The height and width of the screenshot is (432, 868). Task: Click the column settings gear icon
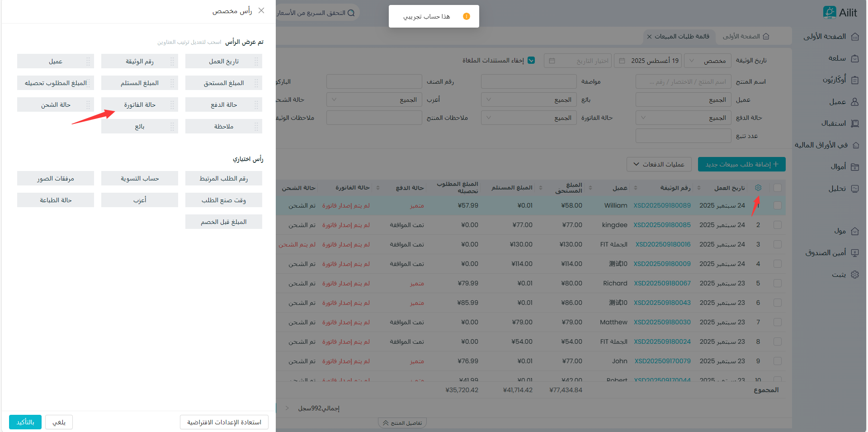(758, 188)
